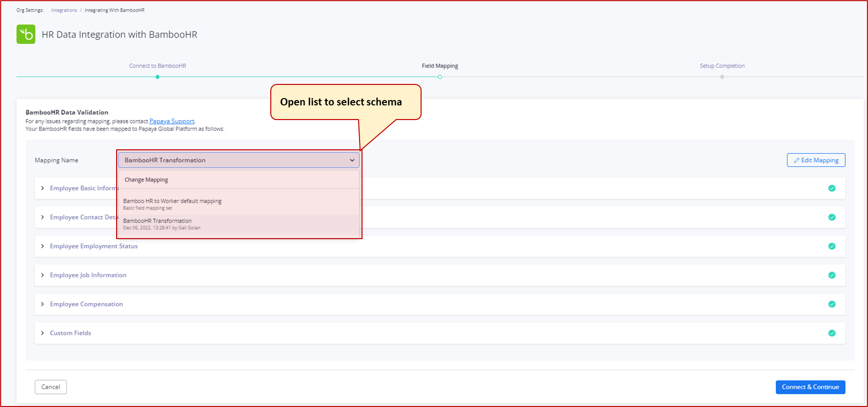Click green checkmark for Custom Fields
Screen dimensions: 868x407
tap(832, 333)
